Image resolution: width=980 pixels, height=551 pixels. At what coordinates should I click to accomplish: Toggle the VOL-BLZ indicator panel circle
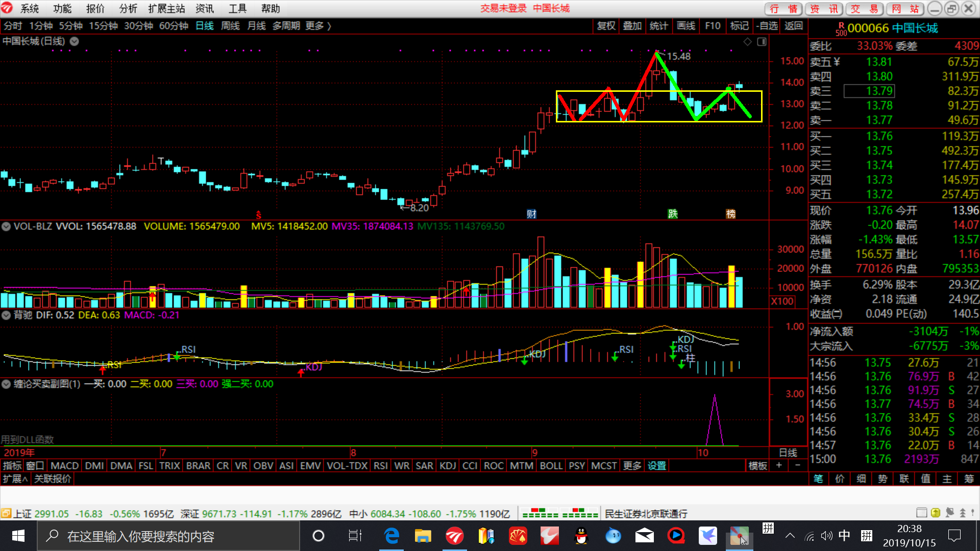[x=6, y=227]
